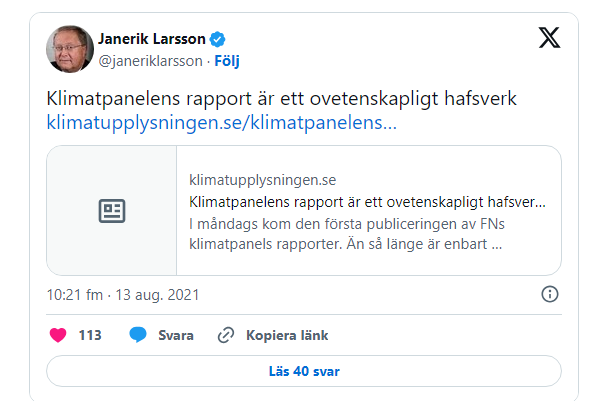This screenshot has height=401, width=607.
Task: Click the name Janerik Larsson
Action: (x=151, y=40)
